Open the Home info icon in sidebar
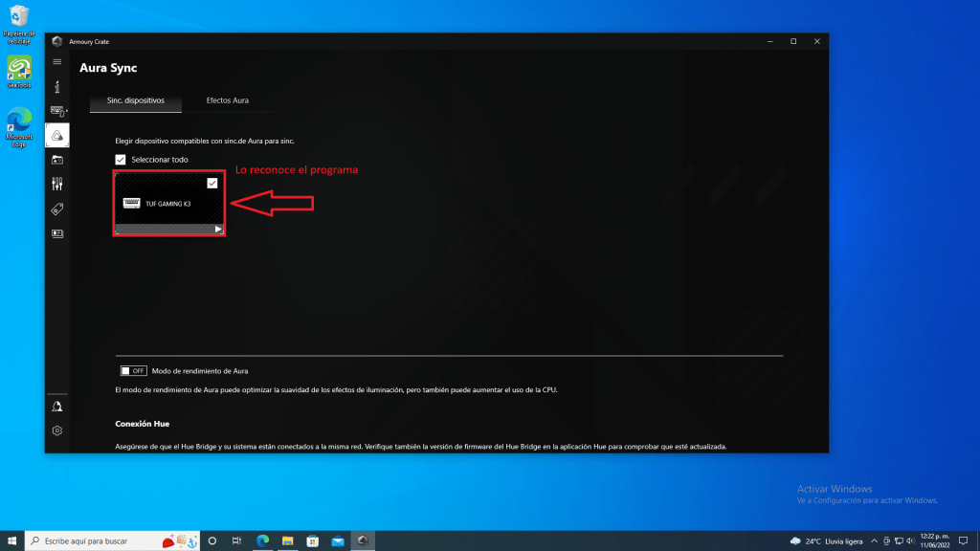 click(x=56, y=86)
